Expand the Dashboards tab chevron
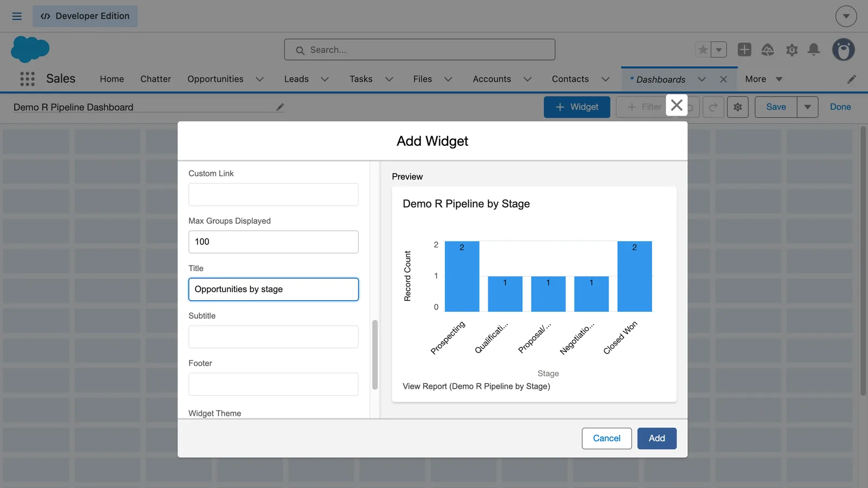Screen dimensions: 868x488 (x=701, y=79)
